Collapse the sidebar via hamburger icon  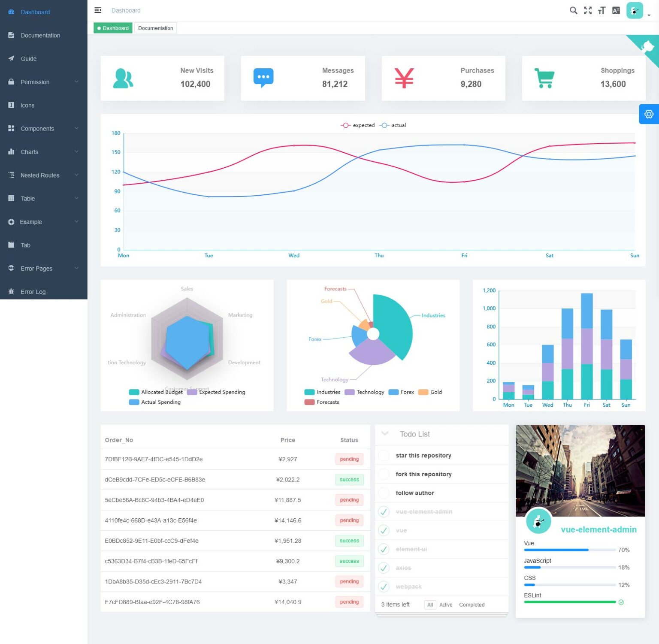click(98, 10)
